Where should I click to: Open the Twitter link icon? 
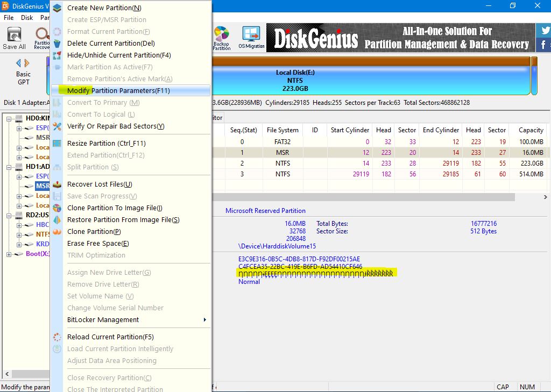click(x=545, y=31)
